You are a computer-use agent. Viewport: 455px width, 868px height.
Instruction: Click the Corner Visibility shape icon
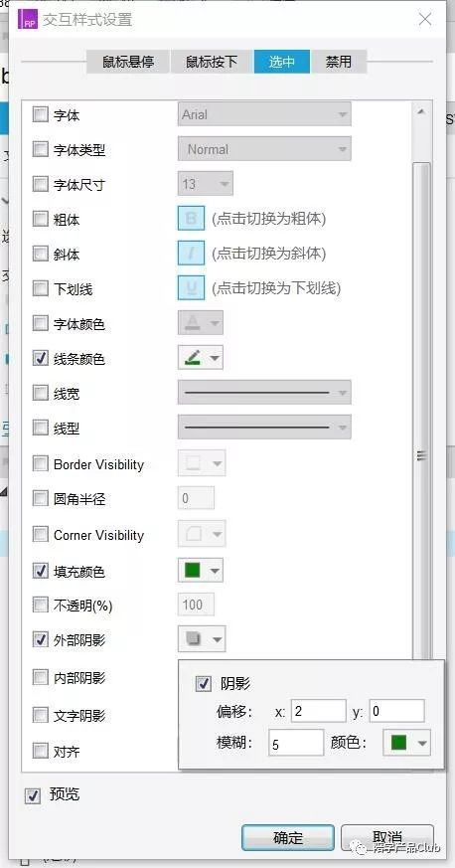(193, 534)
